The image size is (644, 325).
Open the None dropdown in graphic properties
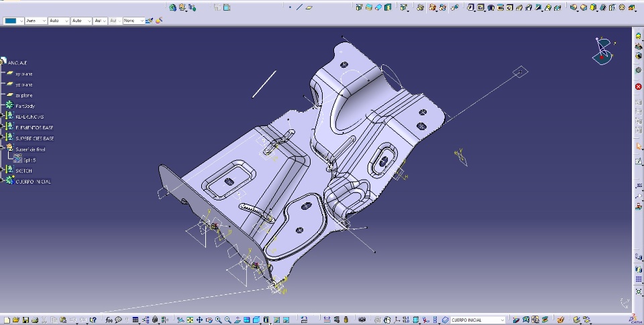[x=134, y=21]
